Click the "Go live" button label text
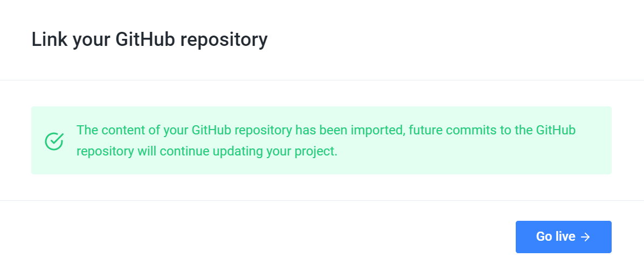Viewport: 644px width, 271px height. pyautogui.click(x=556, y=236)
